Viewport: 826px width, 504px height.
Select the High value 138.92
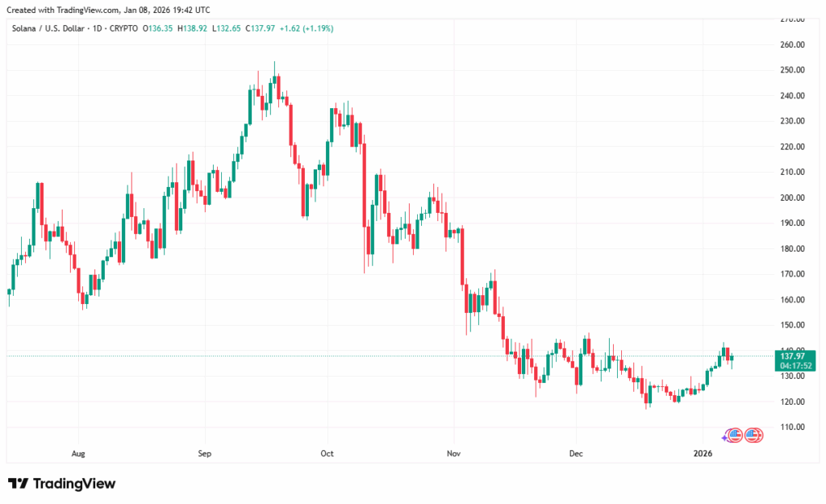(192, 28)
